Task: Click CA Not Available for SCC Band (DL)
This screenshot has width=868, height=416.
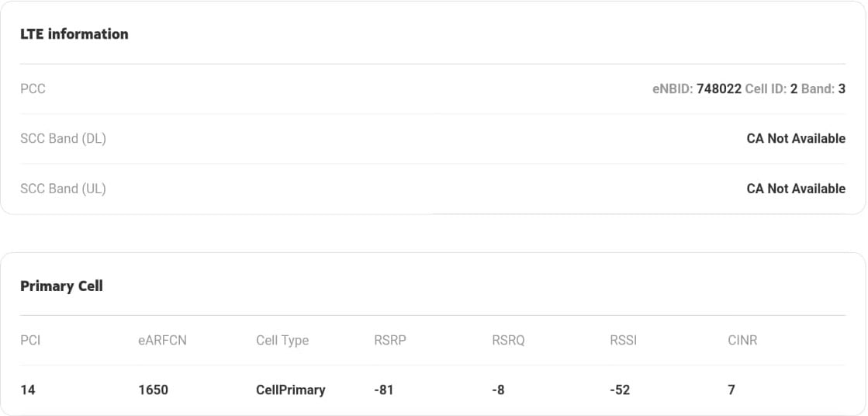Action: point(796,138)
